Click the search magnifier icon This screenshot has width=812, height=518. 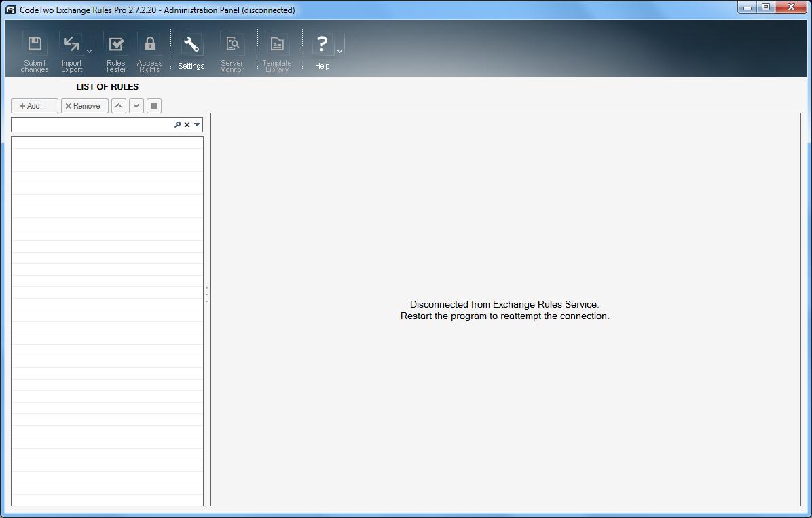[x=178, y=125]
